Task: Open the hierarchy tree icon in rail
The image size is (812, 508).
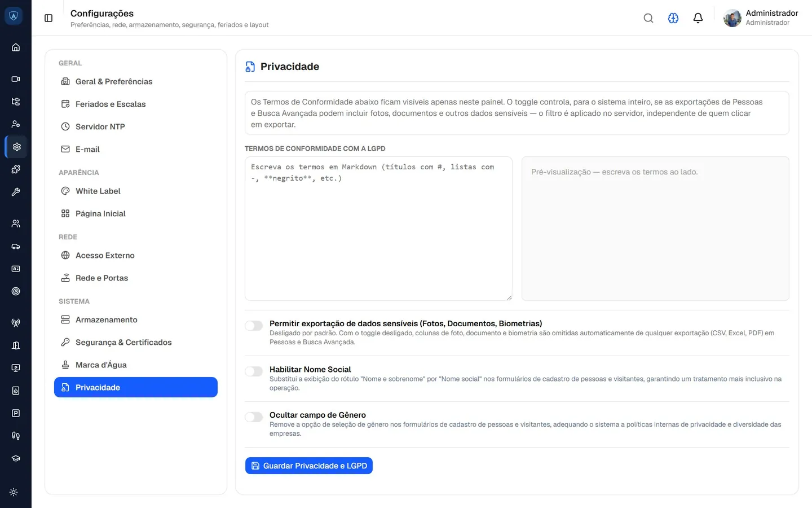Action: pyautogui.click(x=16, y=102)
